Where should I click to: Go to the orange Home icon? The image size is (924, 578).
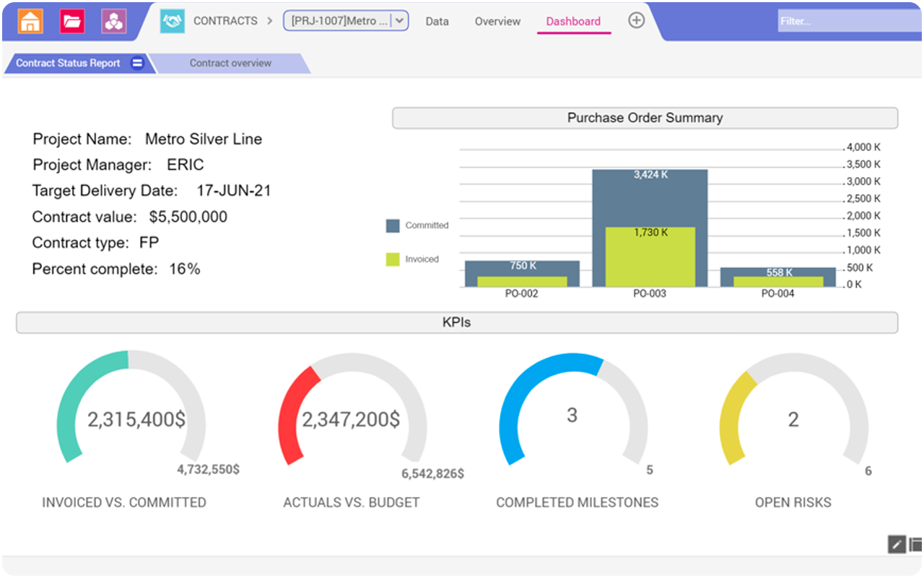click(30, 21)
